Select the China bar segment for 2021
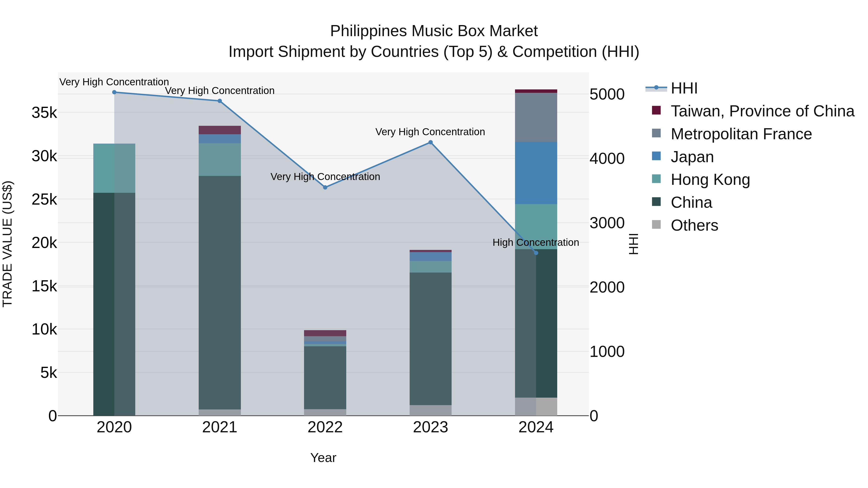 [220, 293]
